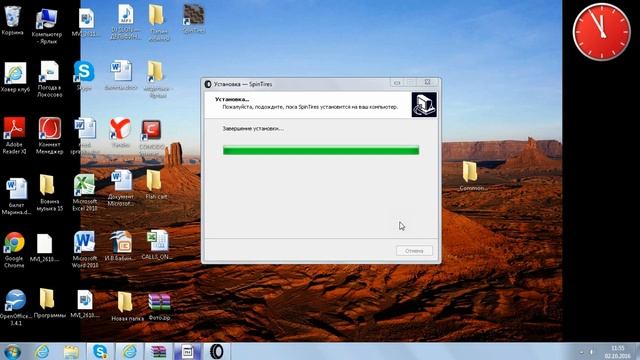Select the Коннект Менеджер desktop icon
This screenshot has height=360, width=640.
(x=49, y=136)
